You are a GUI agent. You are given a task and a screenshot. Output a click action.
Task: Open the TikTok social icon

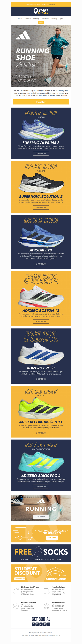(41, 624)
